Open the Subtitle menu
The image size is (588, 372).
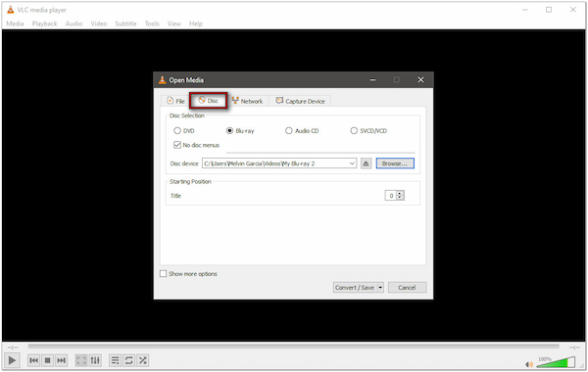(125, 23)
